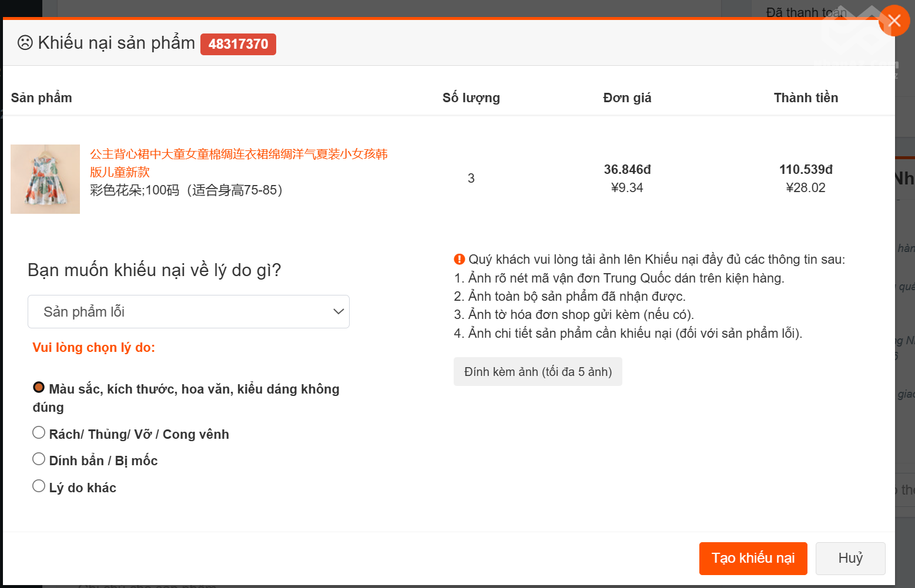Click "Đính kèm ảnh (tối đa 5 ảnh)" button
Screen dimensions: 915x588
(x=538, y=372)
